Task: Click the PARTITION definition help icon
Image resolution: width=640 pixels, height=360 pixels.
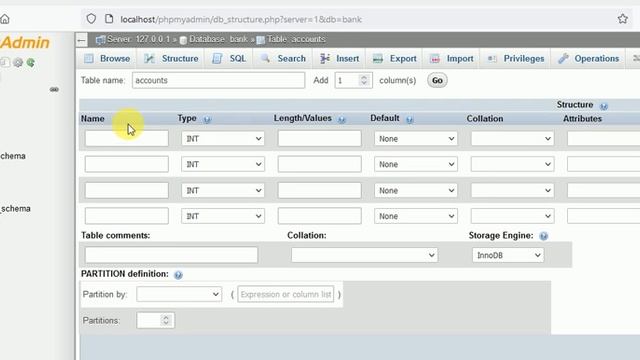Action: (178, 275)
